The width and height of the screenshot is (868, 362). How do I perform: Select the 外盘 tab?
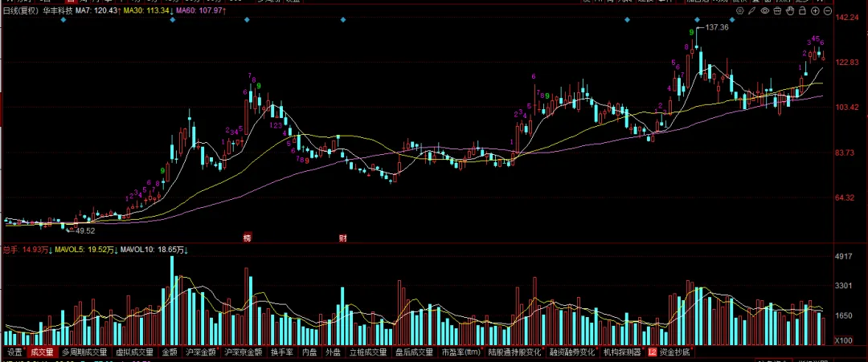click(333, 352)
